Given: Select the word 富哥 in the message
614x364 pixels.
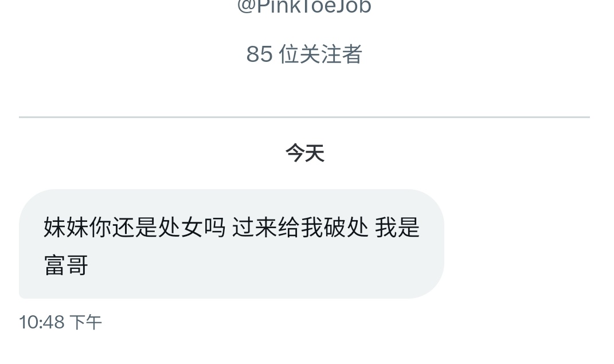Looking at the screenshot, I should (66, 265).
